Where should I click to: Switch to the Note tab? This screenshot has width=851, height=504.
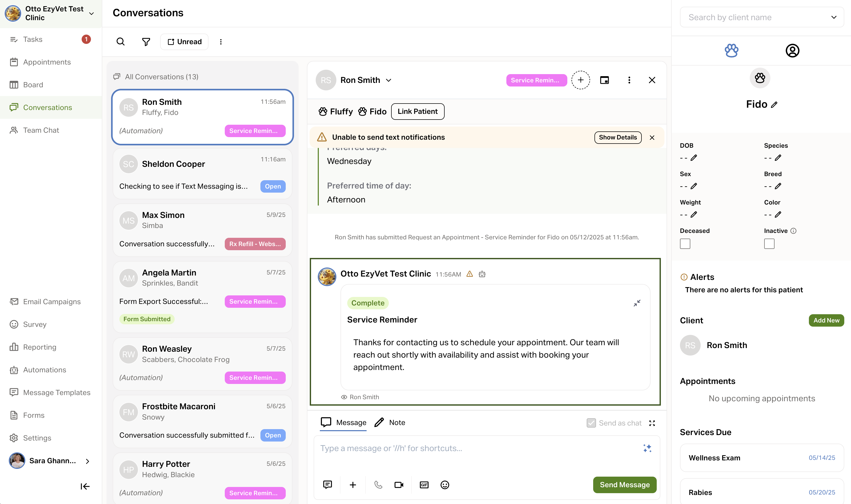[390, 422]
